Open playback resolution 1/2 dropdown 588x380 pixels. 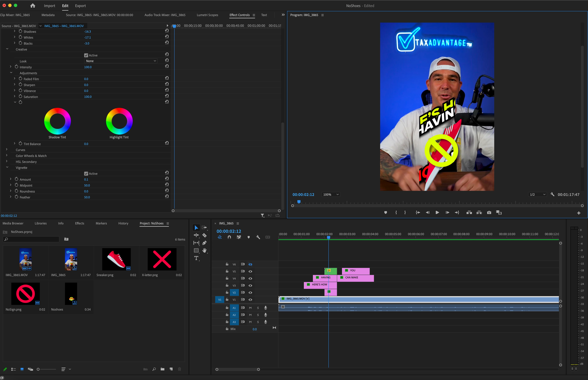coord(537,194)
